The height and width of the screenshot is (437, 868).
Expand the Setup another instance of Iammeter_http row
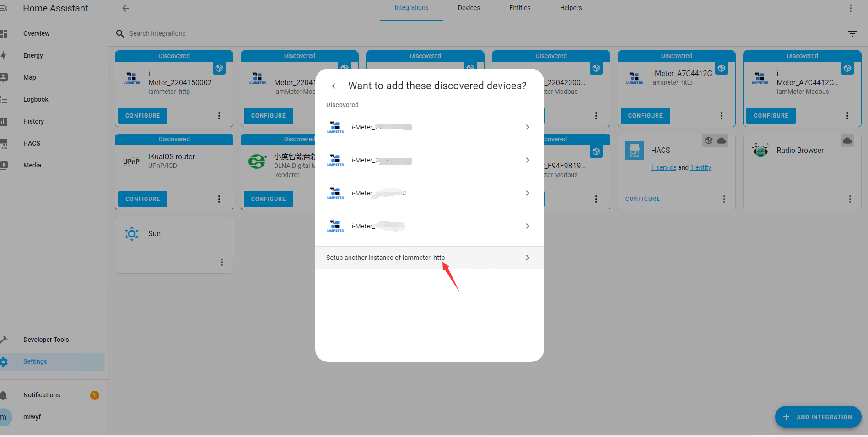429,258
